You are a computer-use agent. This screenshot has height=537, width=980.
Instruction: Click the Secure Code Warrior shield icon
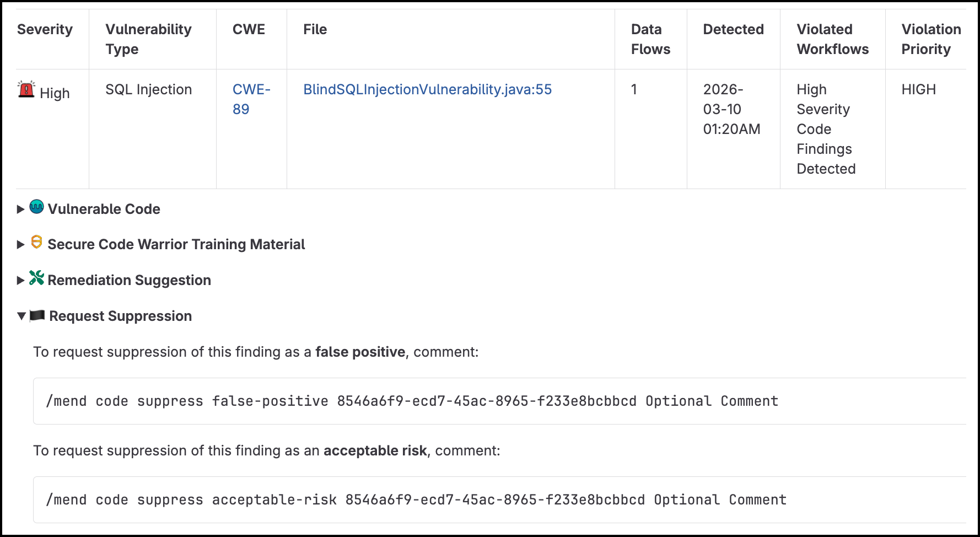point(36,242)
